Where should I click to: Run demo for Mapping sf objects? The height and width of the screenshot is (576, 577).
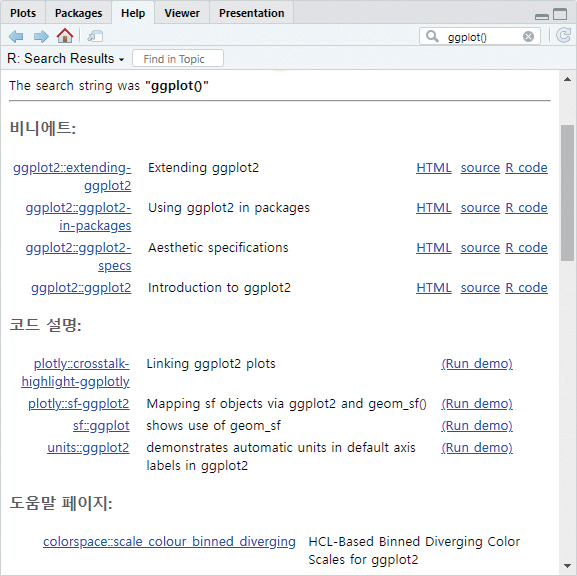[x=477, y=404]
